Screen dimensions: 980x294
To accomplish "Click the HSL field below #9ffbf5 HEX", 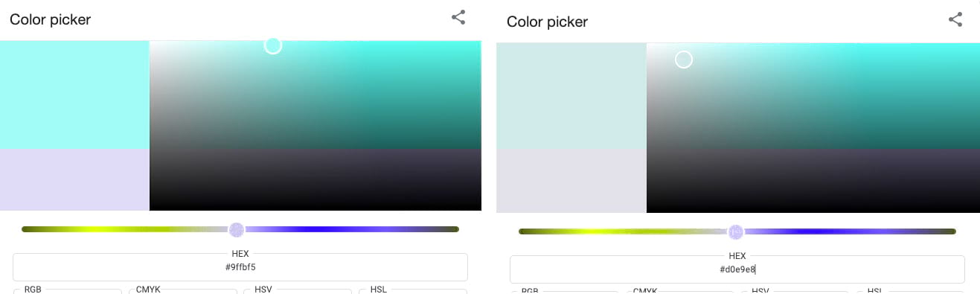I will pos(413,291).
